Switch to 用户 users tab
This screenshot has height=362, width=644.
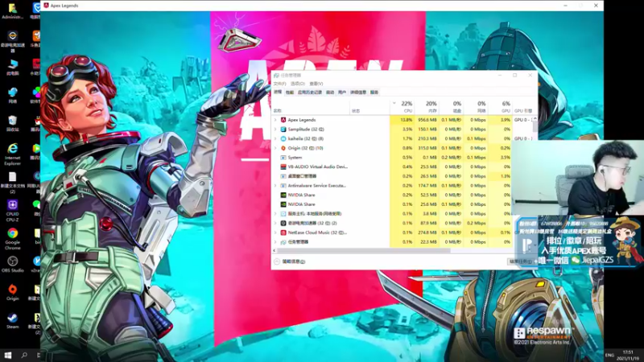(x=342, y=93)
